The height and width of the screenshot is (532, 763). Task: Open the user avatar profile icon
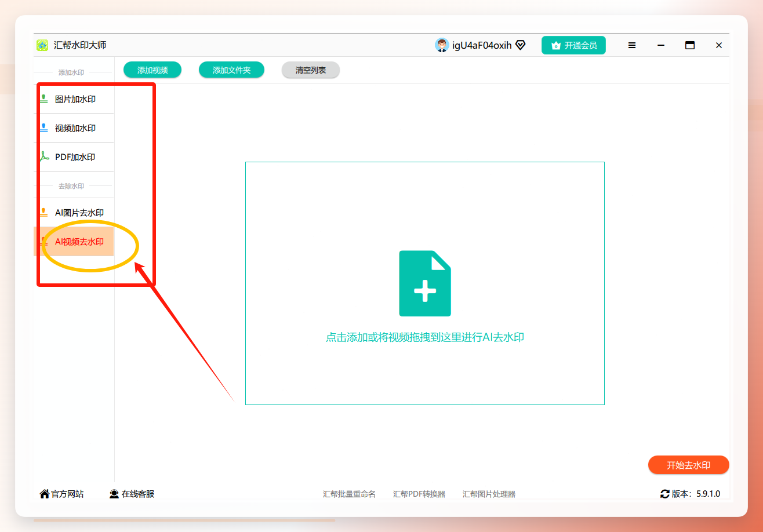[442, 45]
